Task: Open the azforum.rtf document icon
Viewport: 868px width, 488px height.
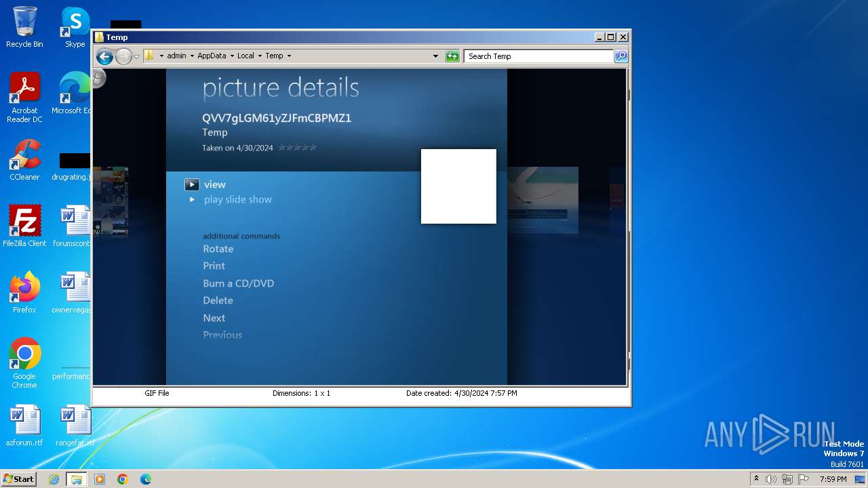Action: pyautogui.click(x=24, y=426)
